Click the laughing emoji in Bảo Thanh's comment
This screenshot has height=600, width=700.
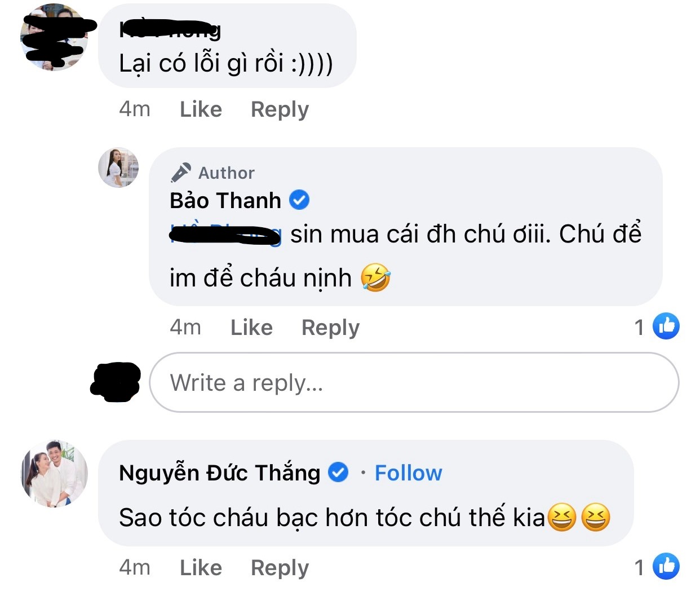pos(376,277)
